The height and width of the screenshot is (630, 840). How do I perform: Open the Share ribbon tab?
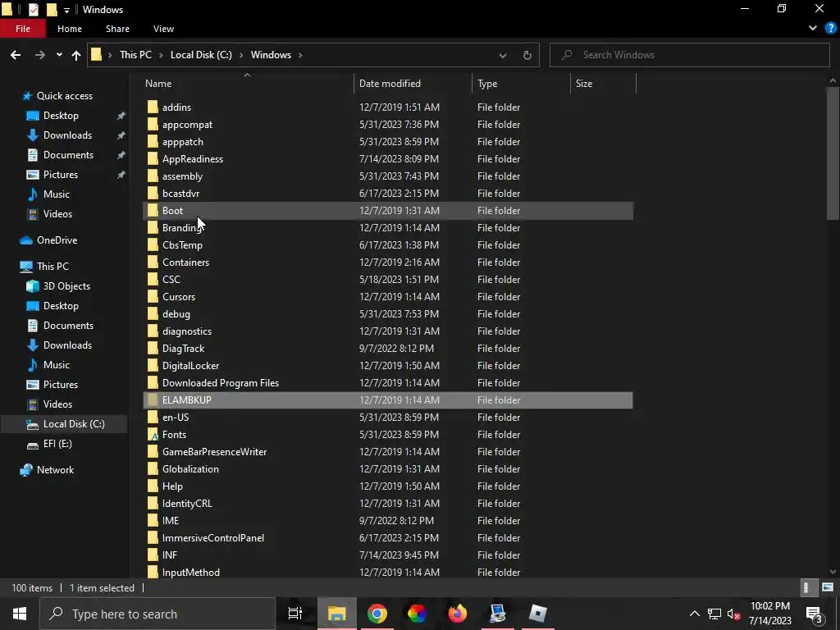tap(117, 29)
